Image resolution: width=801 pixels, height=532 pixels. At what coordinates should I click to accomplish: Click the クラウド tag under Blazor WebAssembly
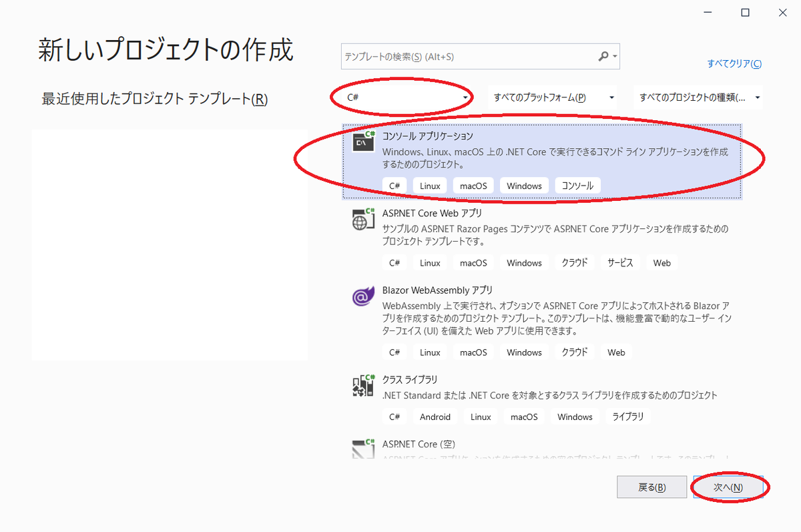tap(574, 352)
